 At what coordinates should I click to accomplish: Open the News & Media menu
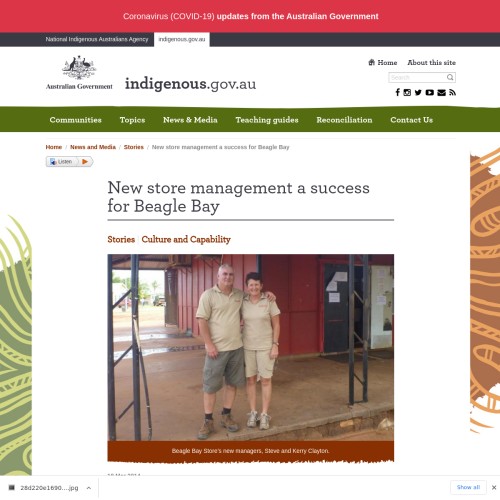[190, 120]
